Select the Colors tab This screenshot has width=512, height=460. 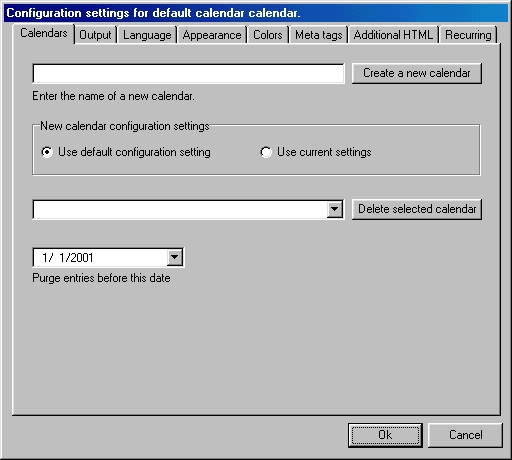[268, 35]
